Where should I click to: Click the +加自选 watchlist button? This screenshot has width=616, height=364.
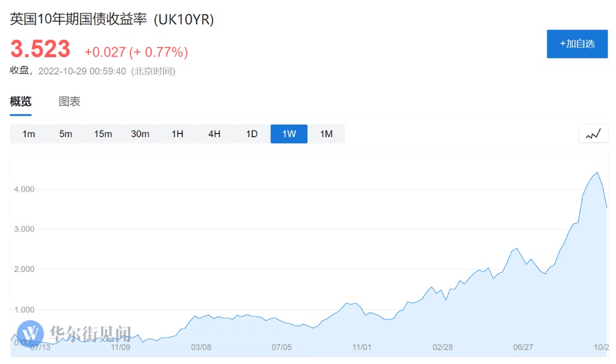577,44
